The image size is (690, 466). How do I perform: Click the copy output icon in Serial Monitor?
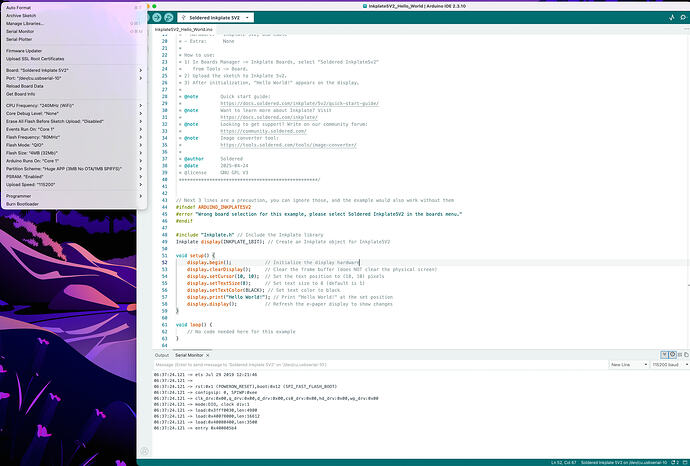click(x=686, y=355)
